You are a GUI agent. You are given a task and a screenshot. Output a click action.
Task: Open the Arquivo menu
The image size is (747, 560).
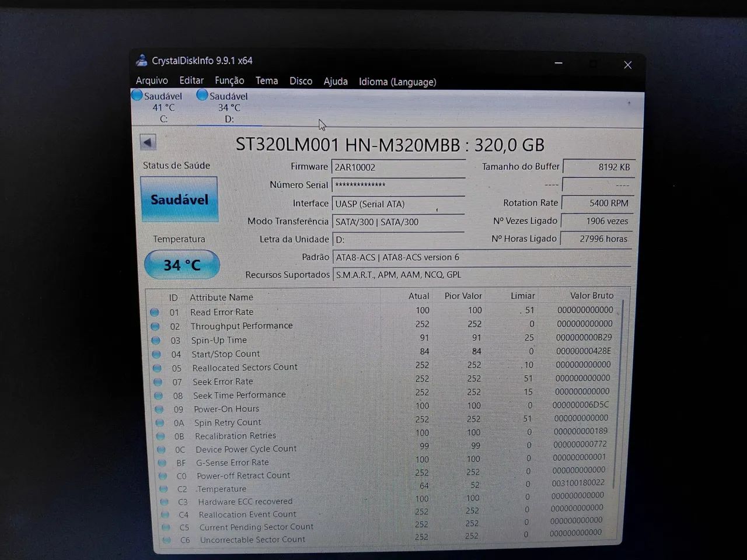(x=152, y=80)
